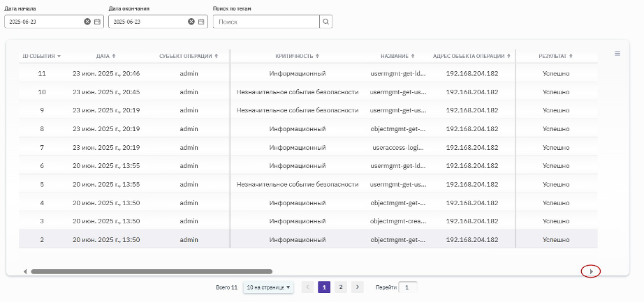Clear the end date field value

click(x=191, y=22)
